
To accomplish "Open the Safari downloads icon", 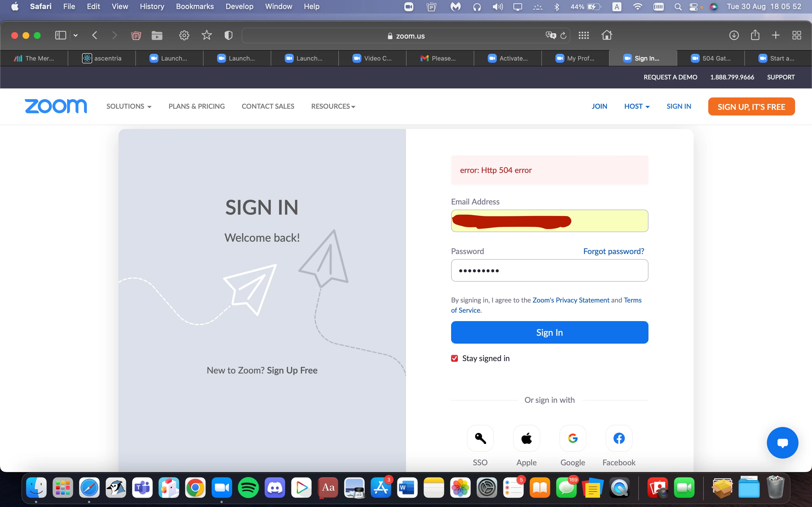I will click(x=734, y=35).
